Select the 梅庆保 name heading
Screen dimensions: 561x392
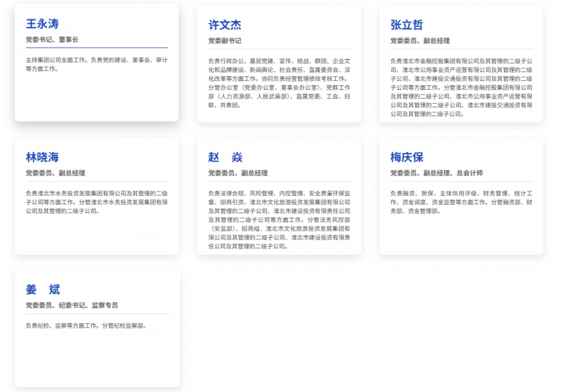tap(406, 157)
